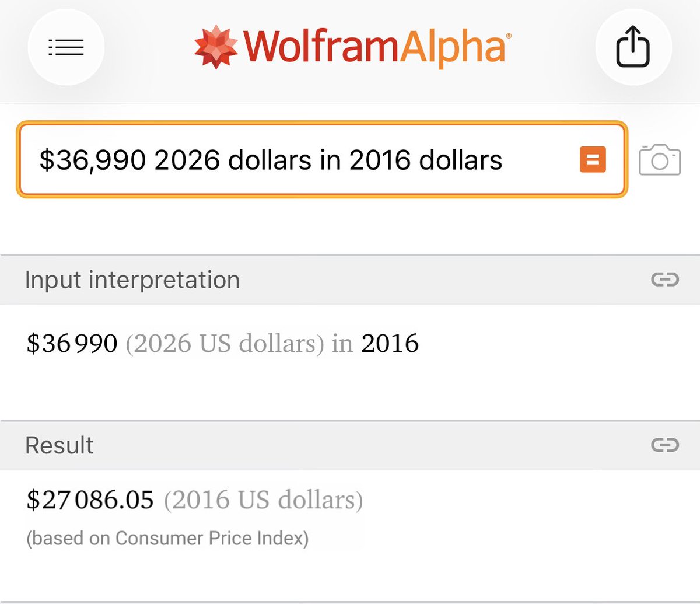Open camera image input
The height and width of the screenshot is (604, 700).
click(660, 159)
